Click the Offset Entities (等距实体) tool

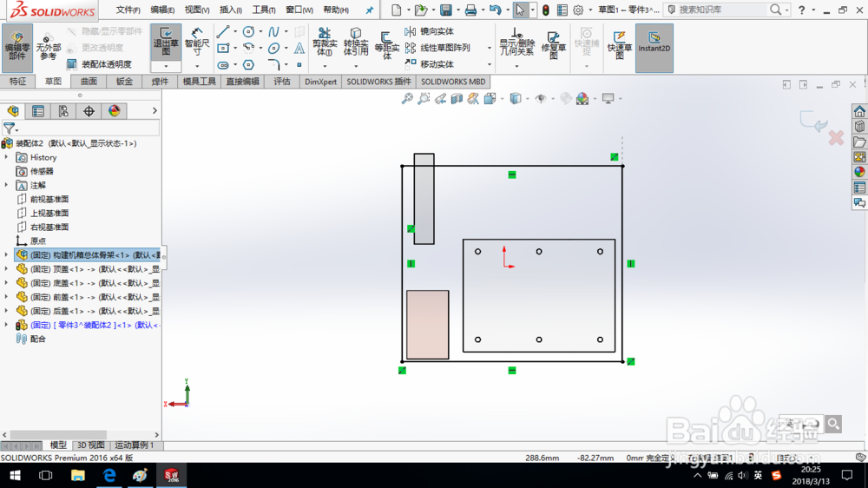point(387,45)
